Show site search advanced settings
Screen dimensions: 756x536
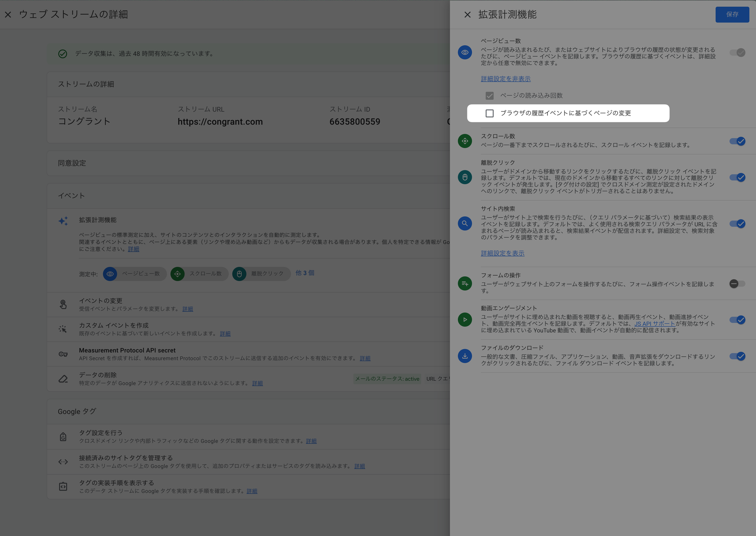tap(502, 253)
